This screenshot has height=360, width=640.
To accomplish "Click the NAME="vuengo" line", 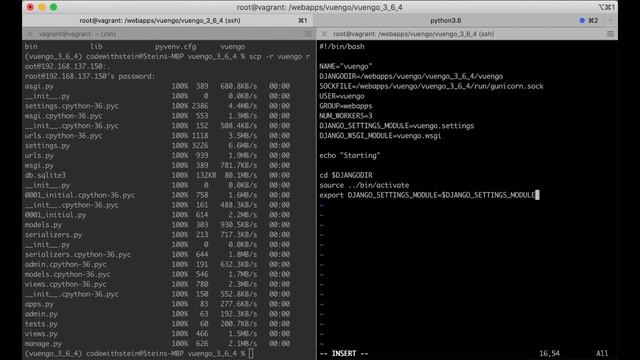I will coord(346,66).
